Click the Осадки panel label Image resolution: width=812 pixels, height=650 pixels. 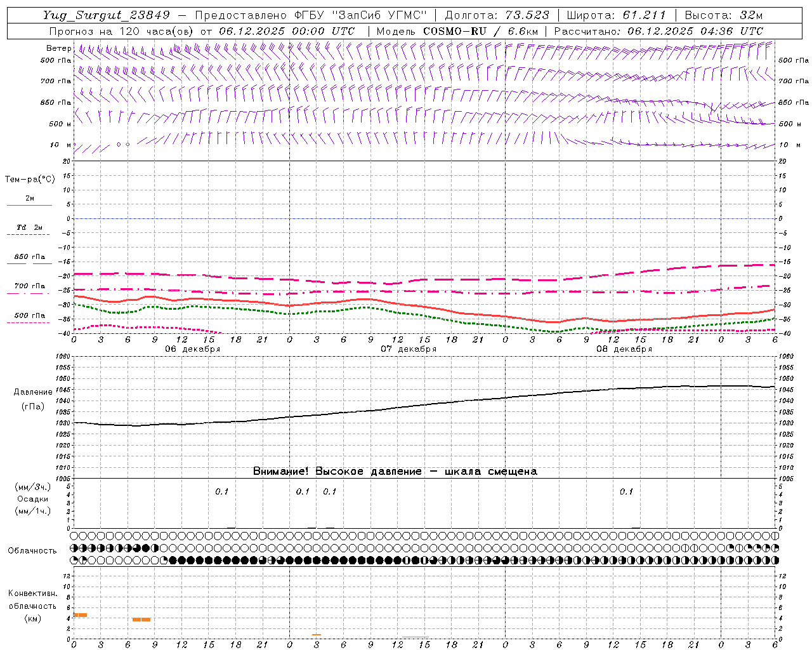33,499
